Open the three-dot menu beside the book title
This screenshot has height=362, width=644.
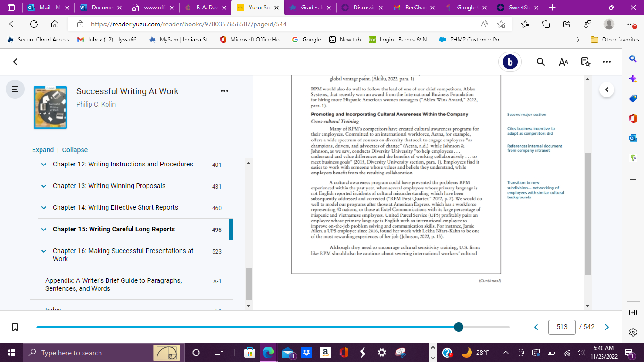coord(224,91)
